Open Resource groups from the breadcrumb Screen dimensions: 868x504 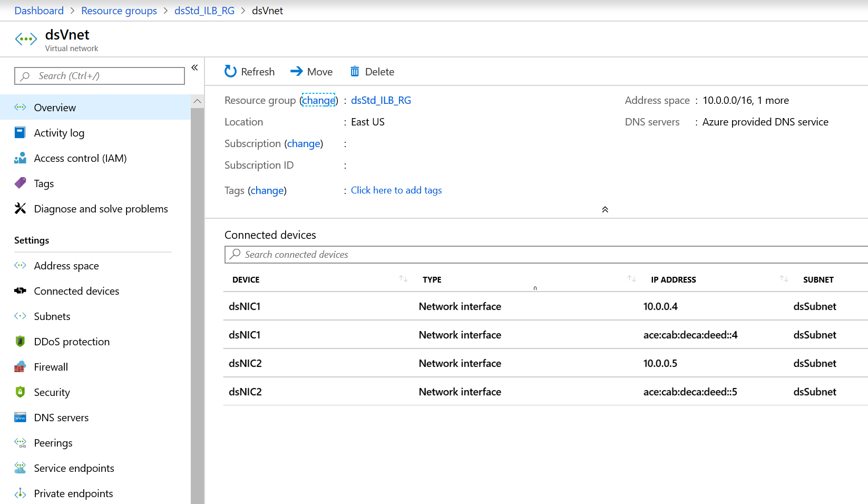(119, 11)
